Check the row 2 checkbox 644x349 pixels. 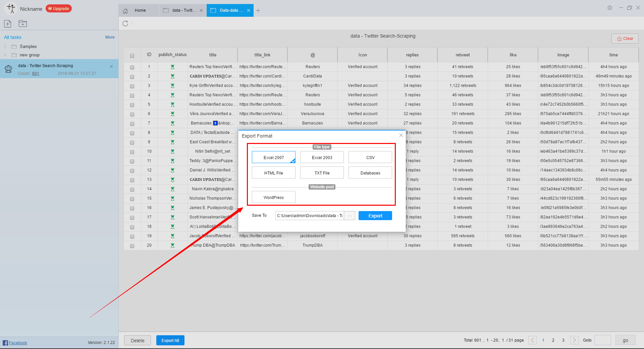pos(132,77)
